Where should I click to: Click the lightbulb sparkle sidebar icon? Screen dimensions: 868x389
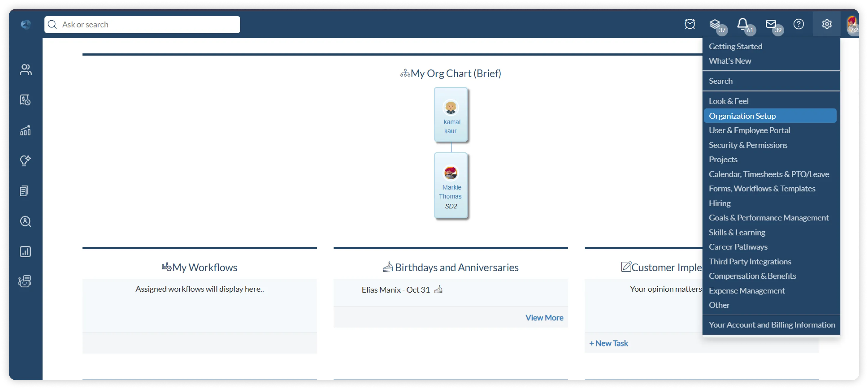point(25,160)
